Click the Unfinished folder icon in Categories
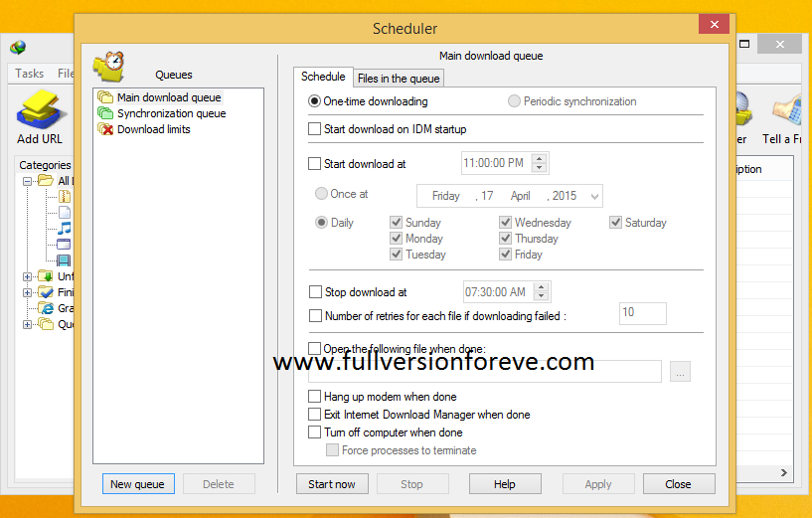The width and height of the screenshot is (812, 518). (x=46, y=276)
